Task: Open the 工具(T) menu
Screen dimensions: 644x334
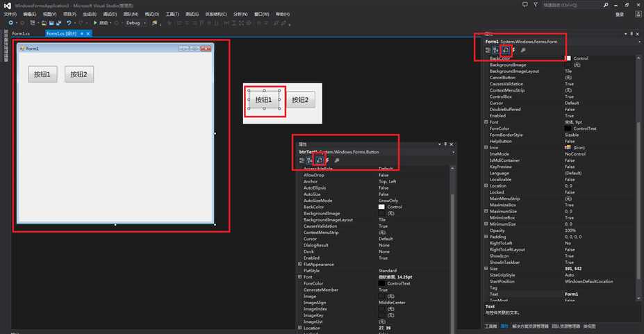Action: click(172, 15)
